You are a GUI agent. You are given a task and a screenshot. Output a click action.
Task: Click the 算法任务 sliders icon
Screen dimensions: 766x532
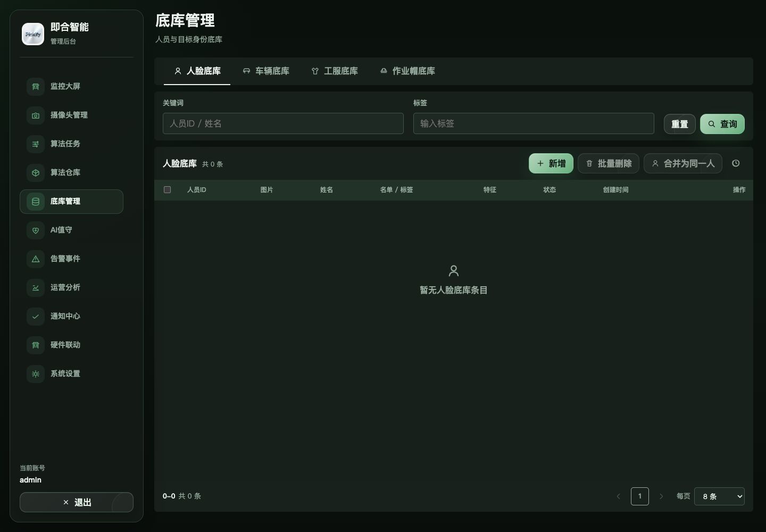[36, 144]
